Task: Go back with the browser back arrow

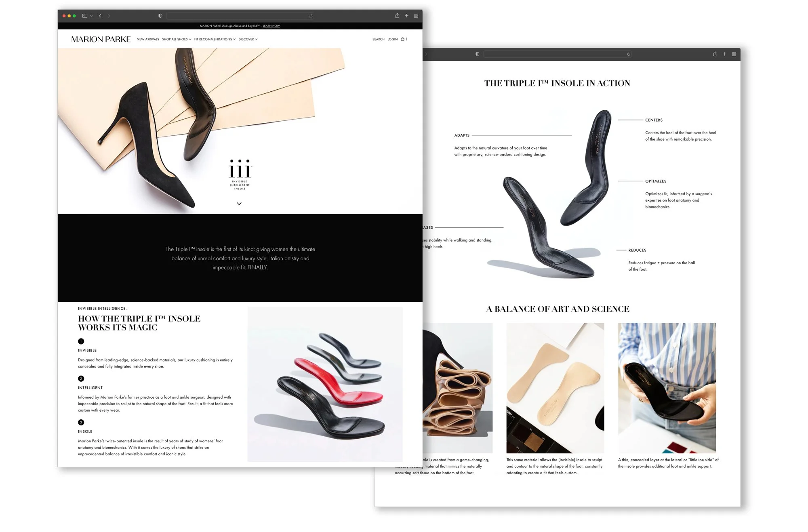Action: [x=100, y=16]
